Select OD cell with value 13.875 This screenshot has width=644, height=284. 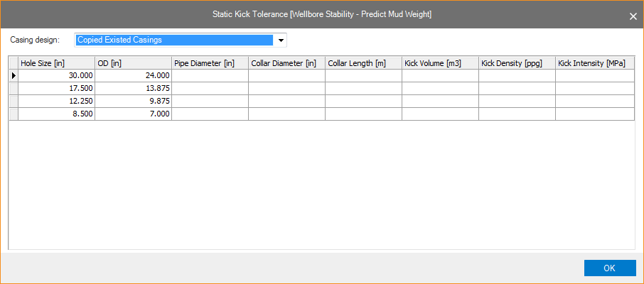[x=133, y=88]
